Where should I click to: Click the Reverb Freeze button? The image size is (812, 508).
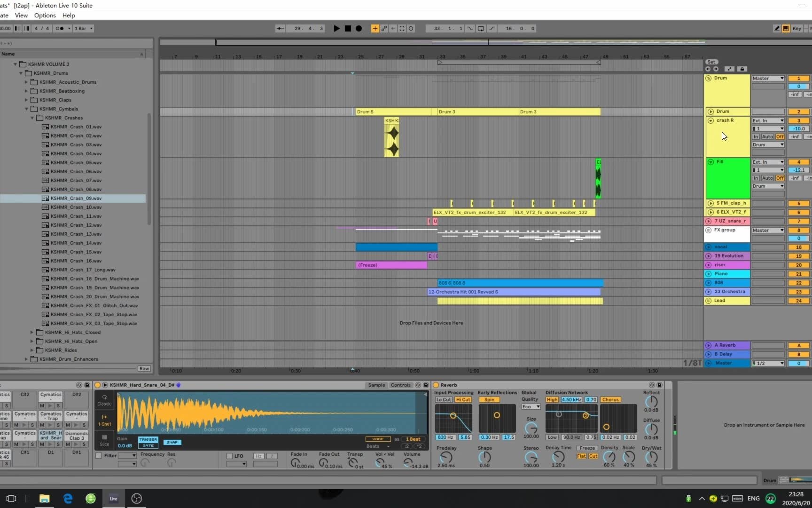587,448
